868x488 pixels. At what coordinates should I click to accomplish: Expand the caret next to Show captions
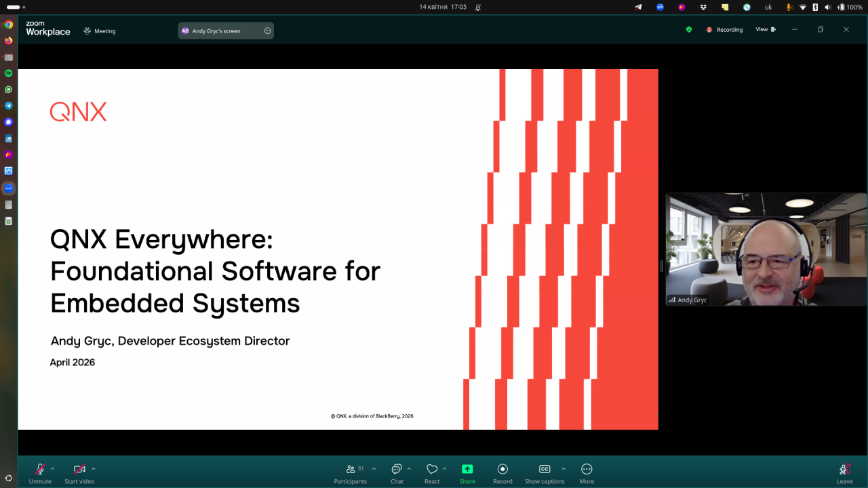pos(564,468)
